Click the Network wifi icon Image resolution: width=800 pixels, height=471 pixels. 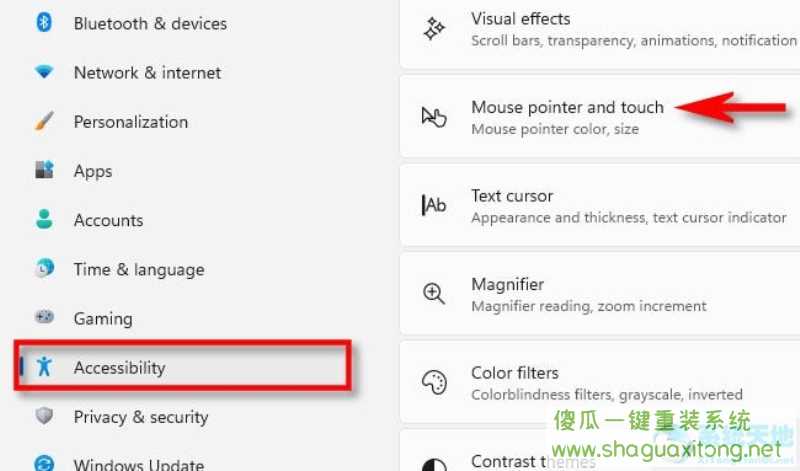(x=44, y=72)
